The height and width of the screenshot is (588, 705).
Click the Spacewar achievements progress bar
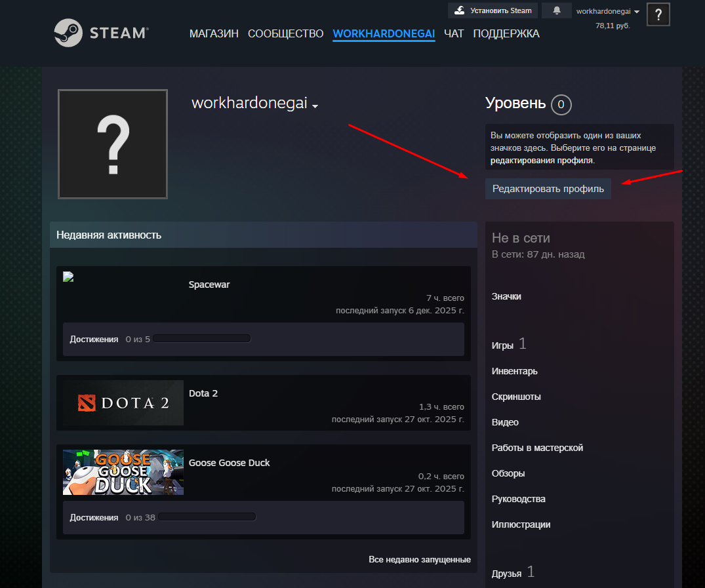pos(202,339)
